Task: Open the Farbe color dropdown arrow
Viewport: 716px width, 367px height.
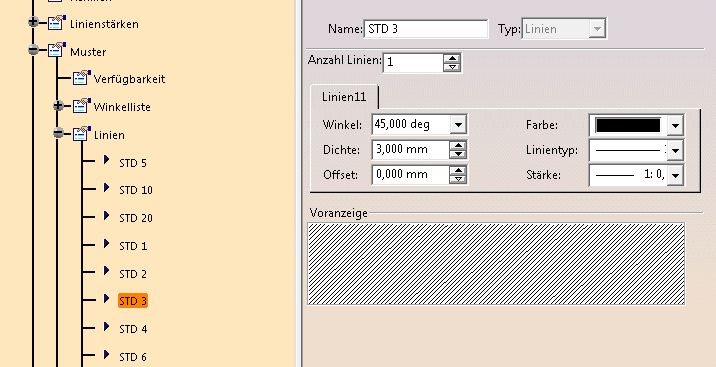Action: point(675,125)
